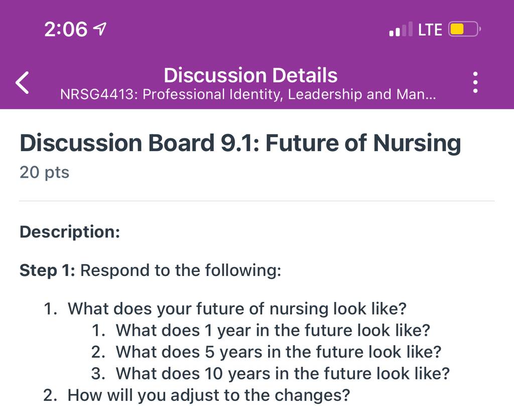Tap the 10 years in the future question

point(283,373)
